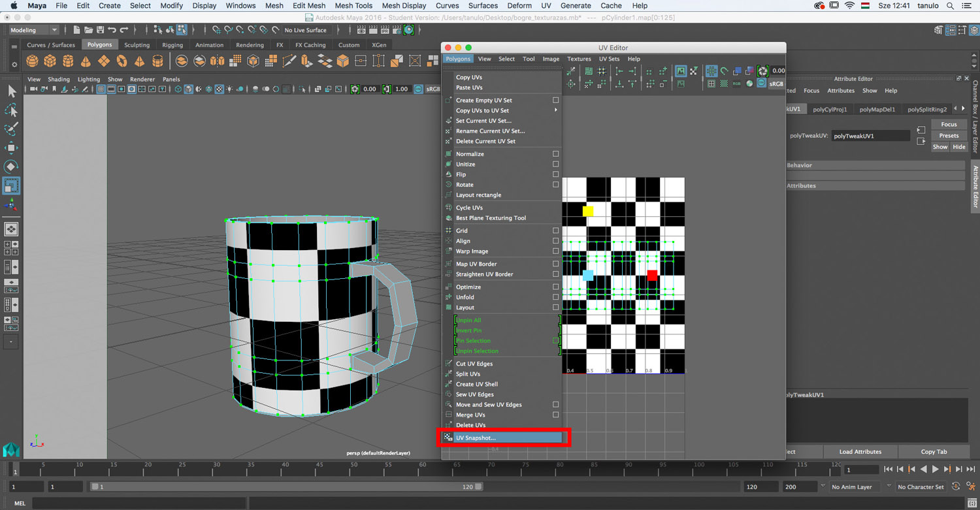Viewport: 980px width, 510px height.
Task: Click the timeline playback range slider
Action: pos(287,487)
